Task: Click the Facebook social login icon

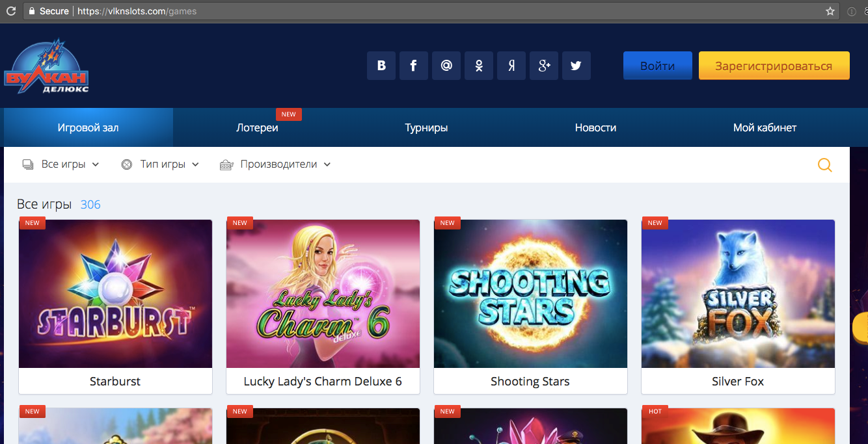Action: [414, 66]
